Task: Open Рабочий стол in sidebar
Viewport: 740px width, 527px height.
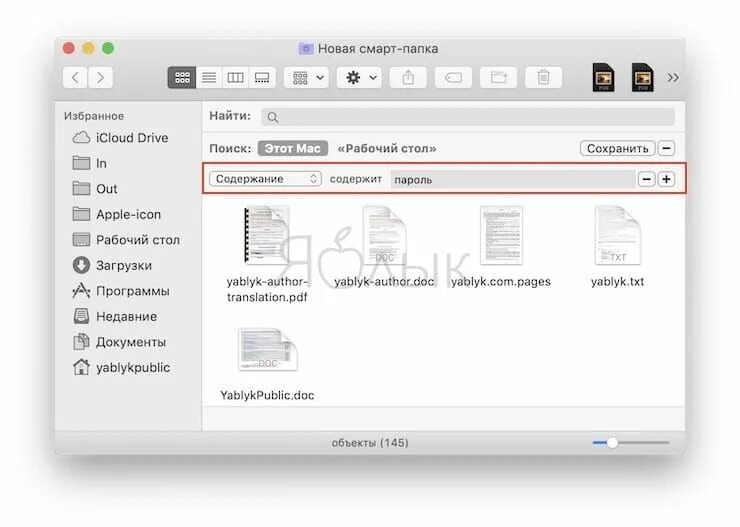Action: (126, 240)
